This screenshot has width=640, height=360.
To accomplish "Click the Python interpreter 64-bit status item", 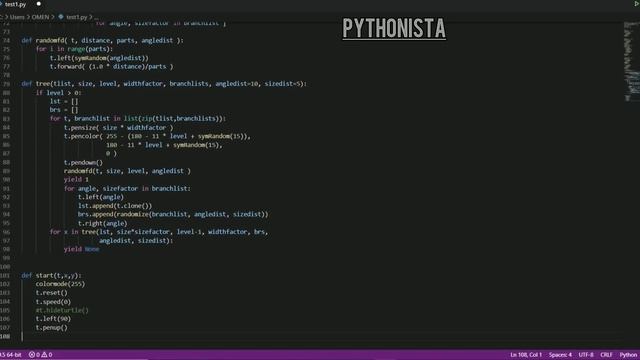I will point(11,355).
